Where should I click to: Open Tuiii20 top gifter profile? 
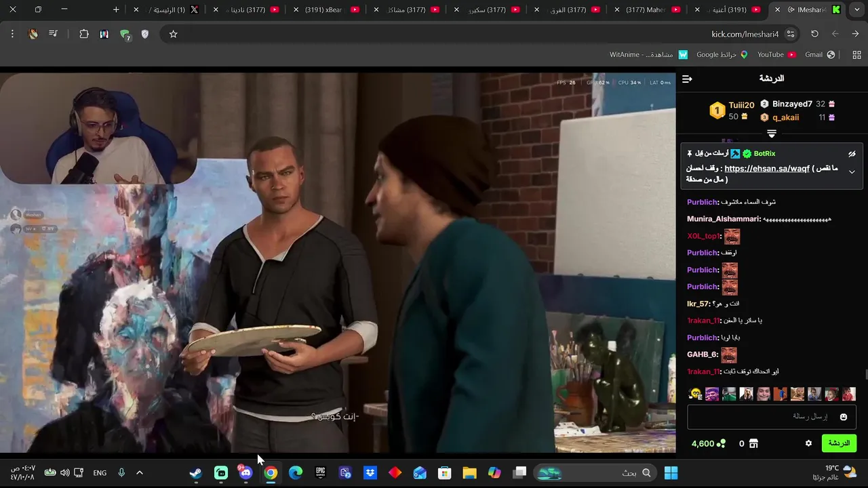(741, 105)
